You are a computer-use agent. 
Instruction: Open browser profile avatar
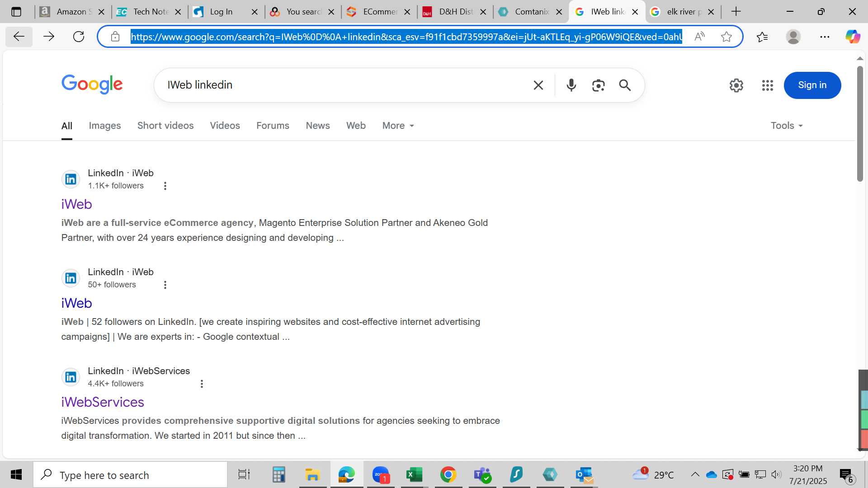(793, 37)
